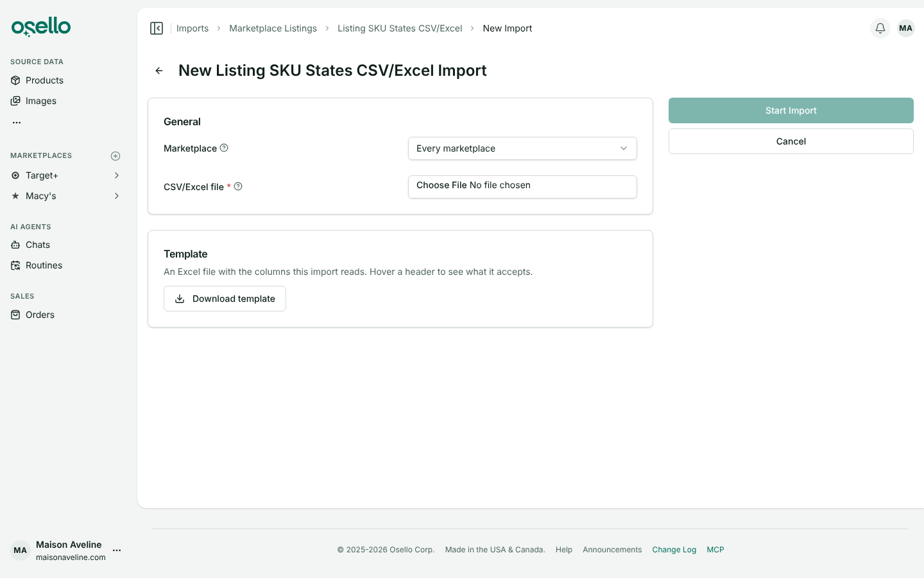Click the Products box icon in sidebar
The image size is (924, 578).
coord(15,80)
